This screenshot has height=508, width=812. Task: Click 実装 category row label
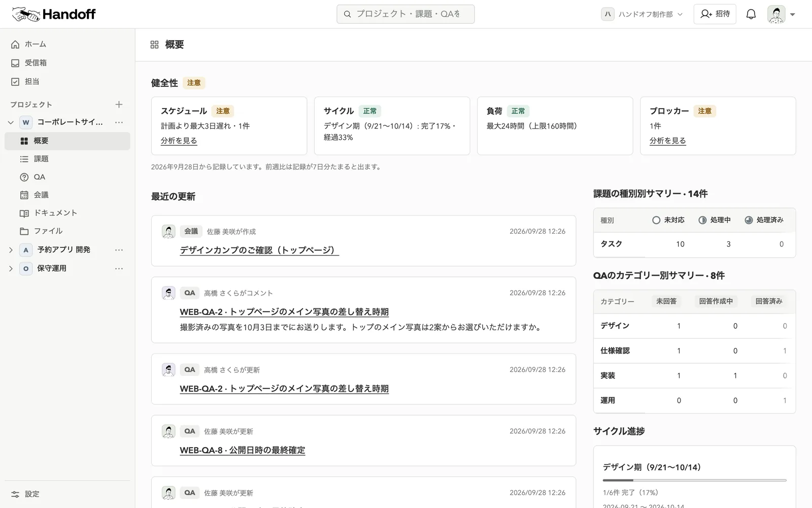click(x=607, y=375)
